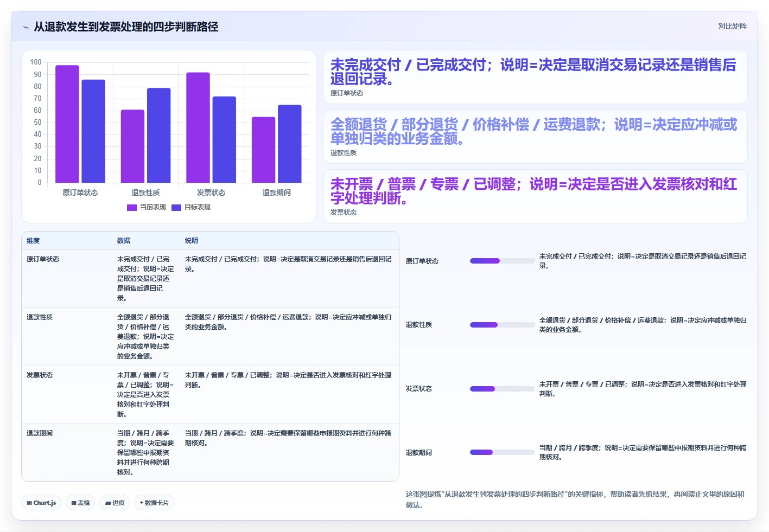769x532 pixels.
Task: Click the 发票状态 axis label under chart
Action: click(211, 193)
